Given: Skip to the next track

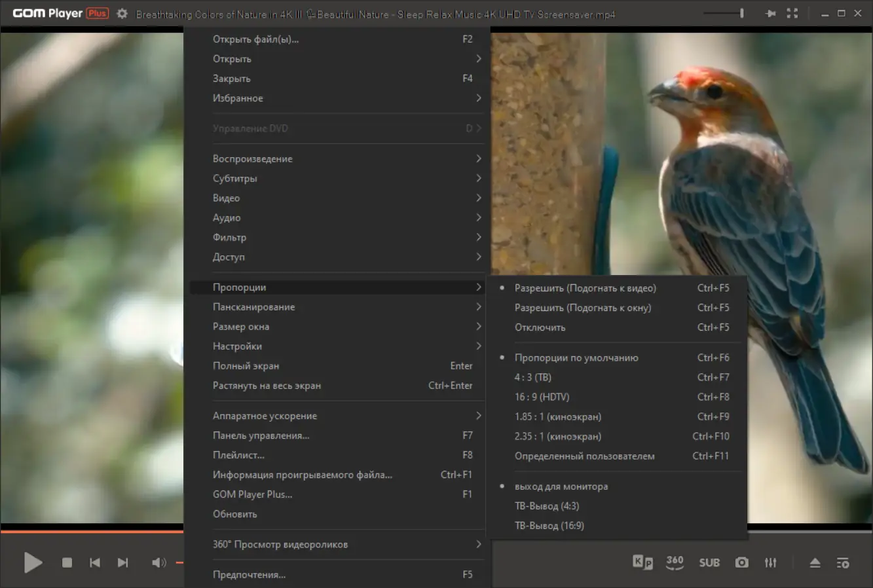Looking at the screenshot, I should click(x=122, y=562).
